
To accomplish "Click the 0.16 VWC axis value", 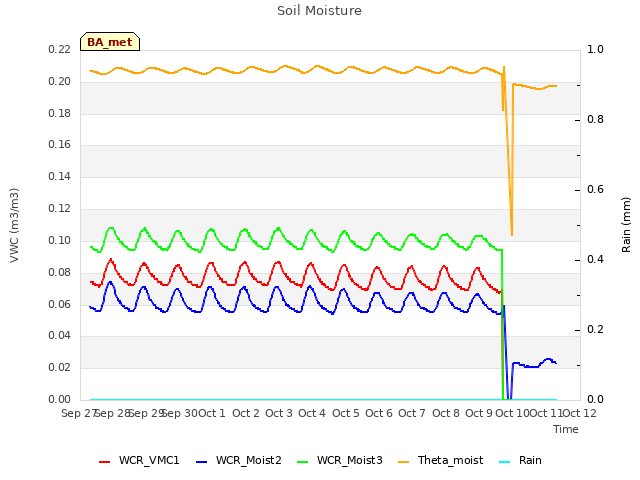I will (x=60, y=145).
